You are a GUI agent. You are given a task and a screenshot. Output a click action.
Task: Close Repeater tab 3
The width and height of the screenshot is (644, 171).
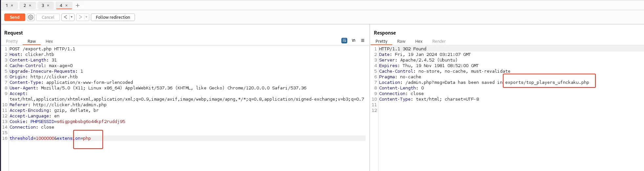[x=48, y=5]
